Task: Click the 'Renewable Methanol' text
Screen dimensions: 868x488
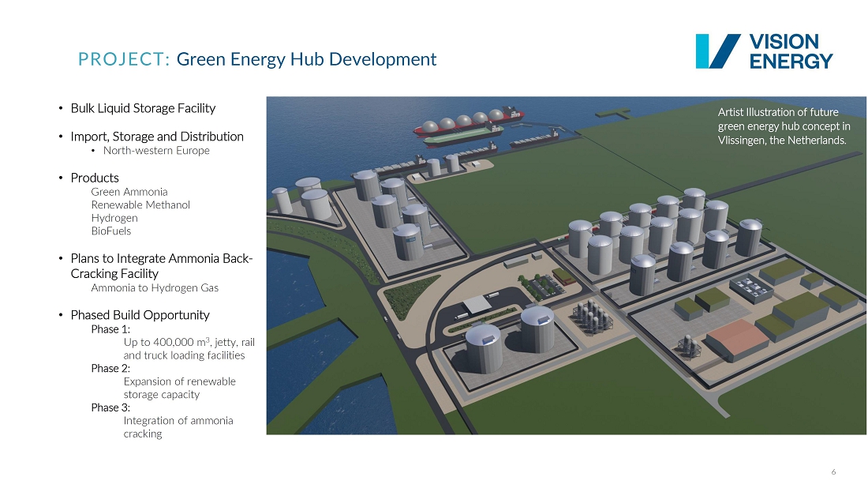Action: 140,205
